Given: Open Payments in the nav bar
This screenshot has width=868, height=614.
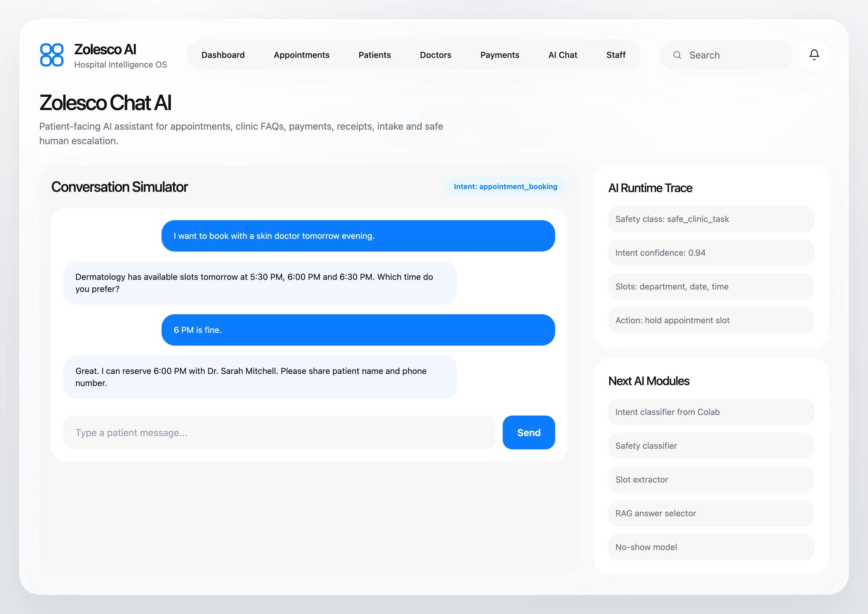Looking at the screenshot, I should pyautogui.click(x=499, y=55).
